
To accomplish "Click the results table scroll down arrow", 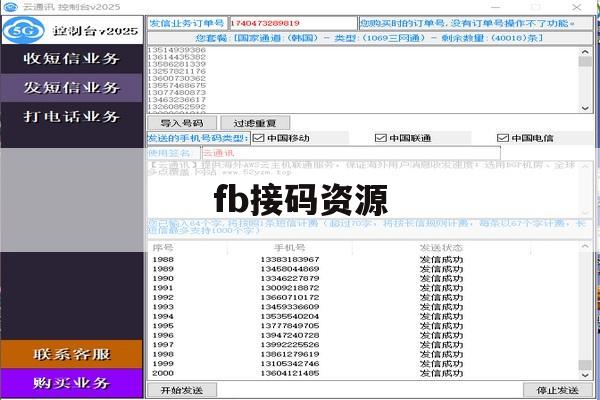I will pyautogui.click(x=585, y=375).
